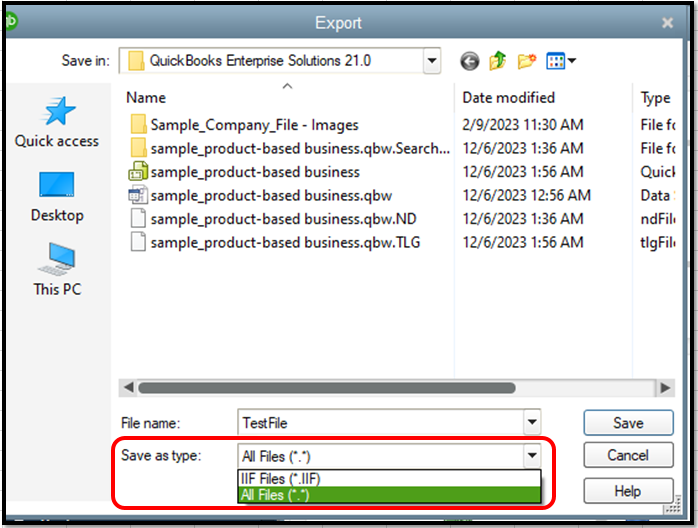Select the QuickBooks company file sample_product-based business icon
This screenshot has width=698, height=528.
click(138, 171)
